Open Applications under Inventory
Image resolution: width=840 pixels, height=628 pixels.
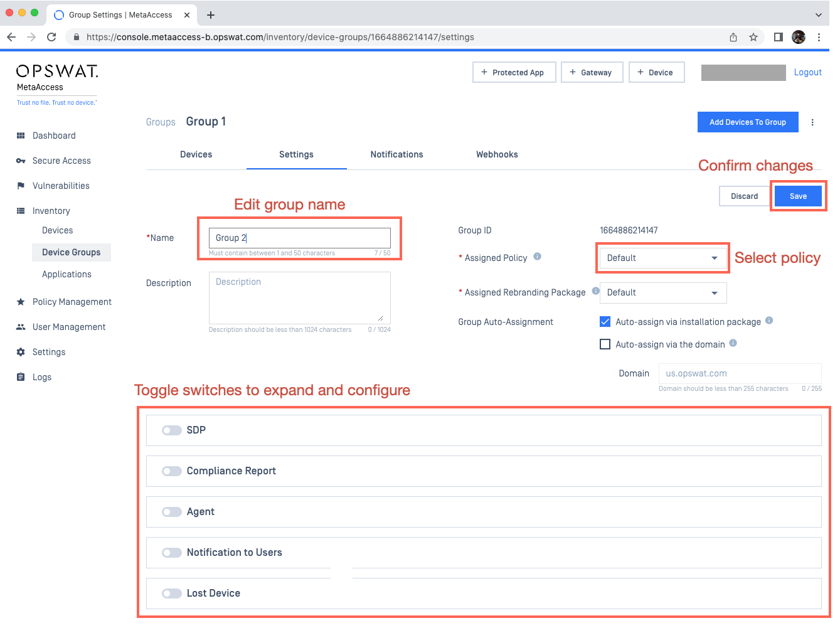67,274
